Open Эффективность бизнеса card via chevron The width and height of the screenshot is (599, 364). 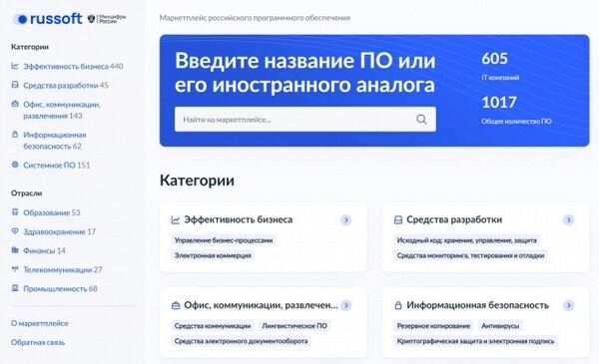click(x=346, y=220)
